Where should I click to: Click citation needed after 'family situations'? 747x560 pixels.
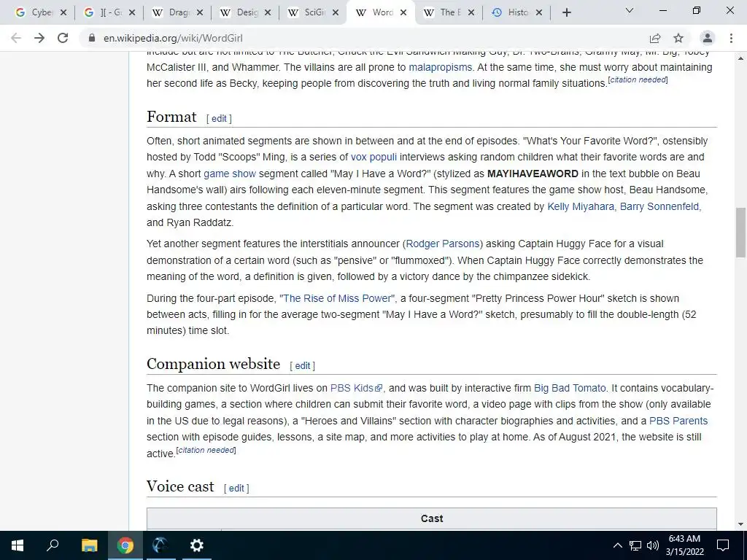(x=638, y=79)
